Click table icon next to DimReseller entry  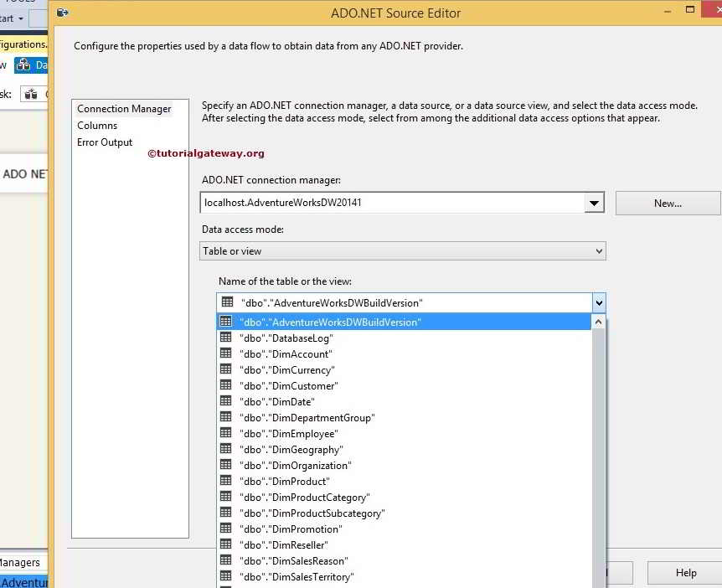pyautogui.click(x=225, y=544)
